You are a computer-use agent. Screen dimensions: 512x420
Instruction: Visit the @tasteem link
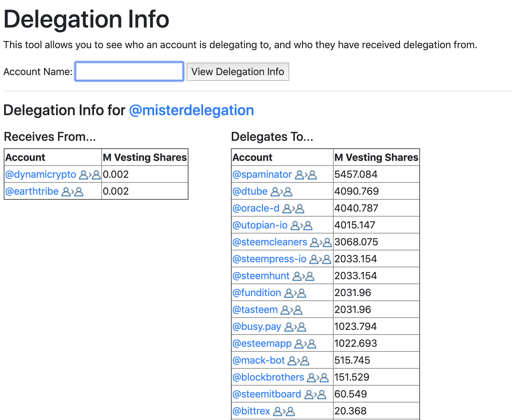coord(255,310)
